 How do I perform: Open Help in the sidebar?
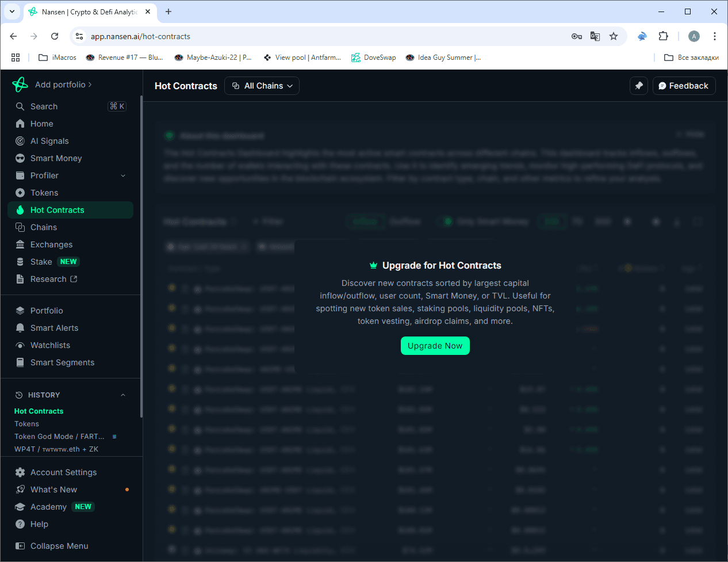click(x=71, y=524)
